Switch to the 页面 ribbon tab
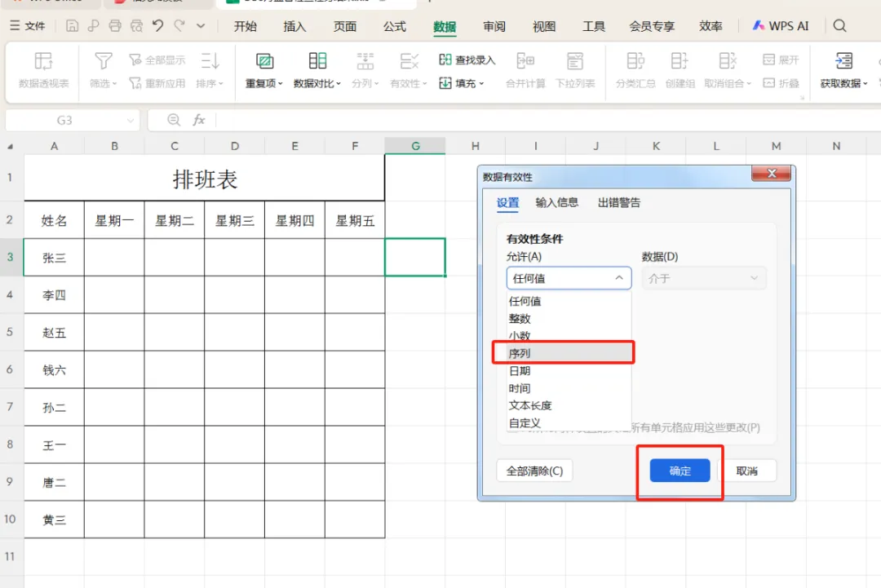Screen dimensions: 881x588 pyautogui.click(x=344, y=26)
